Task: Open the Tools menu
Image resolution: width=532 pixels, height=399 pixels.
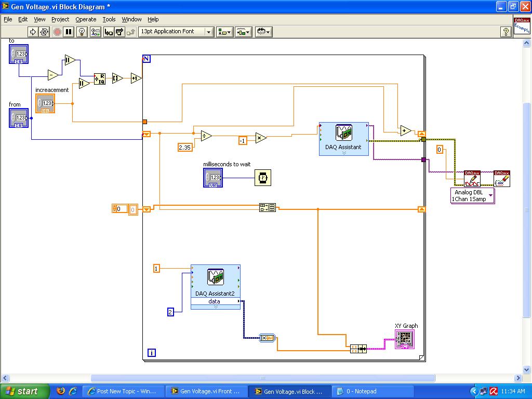Action: click(x=109, y=19)
